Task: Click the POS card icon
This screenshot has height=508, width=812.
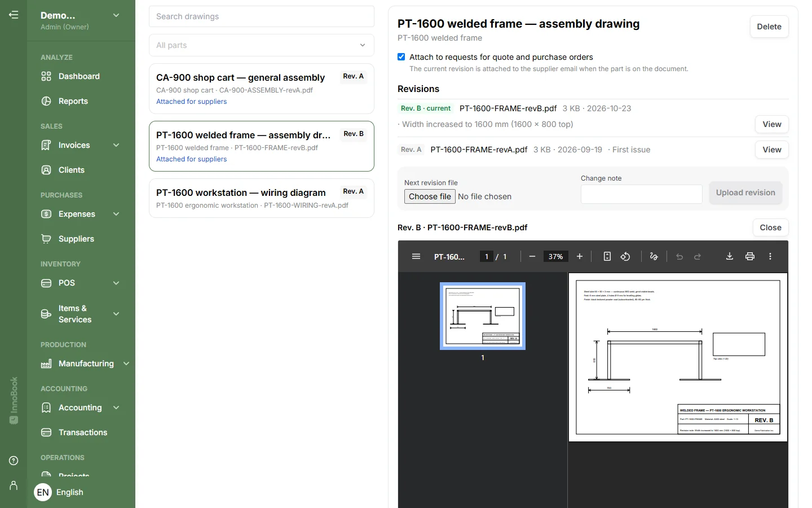Action: click(46, 283)
